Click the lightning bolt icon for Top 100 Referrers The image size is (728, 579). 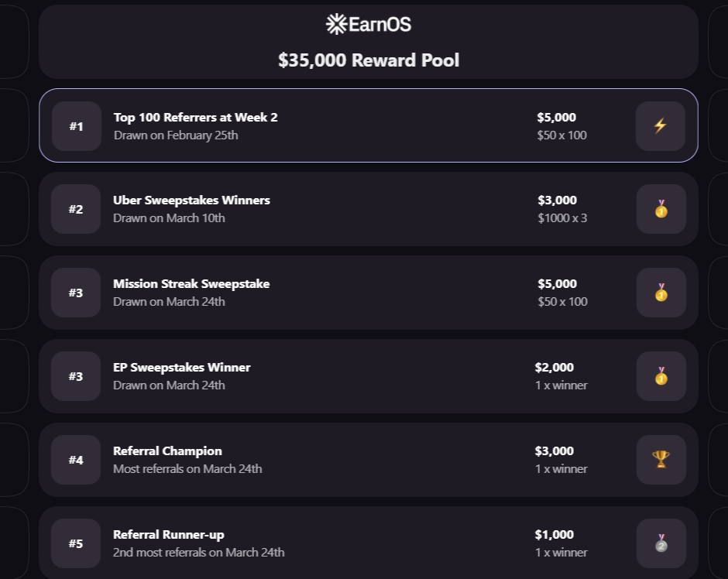pyautogui.click(x=660, y=125)
